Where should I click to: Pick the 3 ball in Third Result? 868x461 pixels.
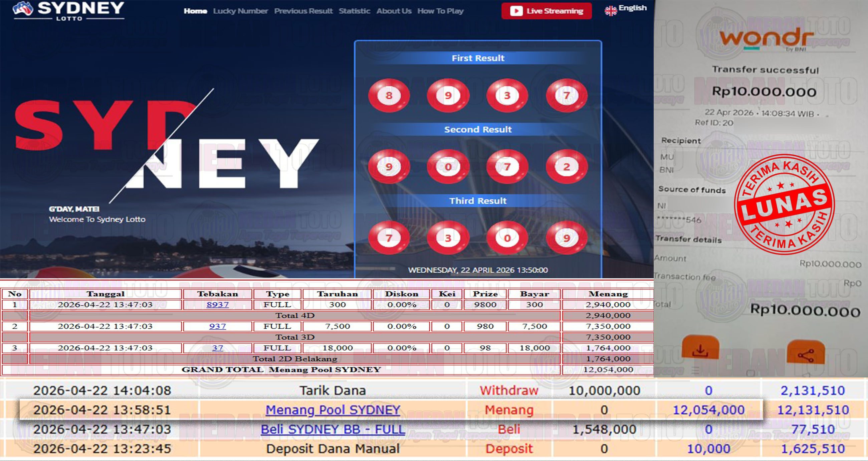pyautogui.click(x=448, y=238)
